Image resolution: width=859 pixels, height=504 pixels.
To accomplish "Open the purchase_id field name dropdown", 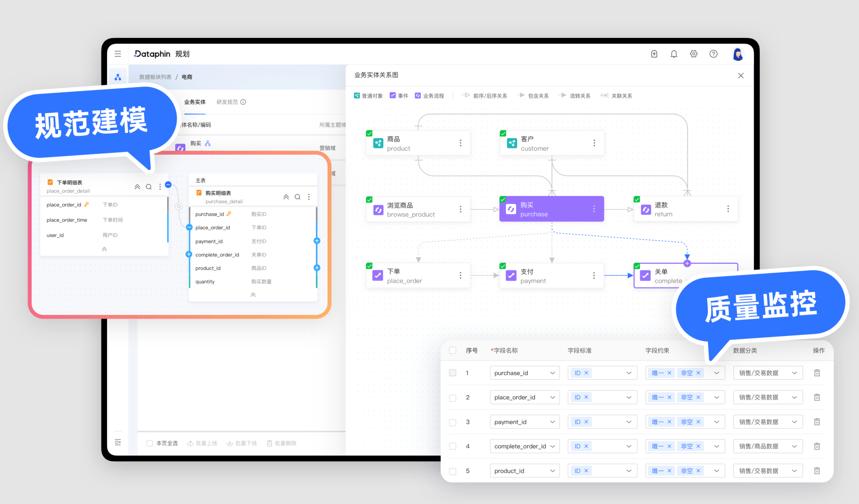I will point(524,373).
